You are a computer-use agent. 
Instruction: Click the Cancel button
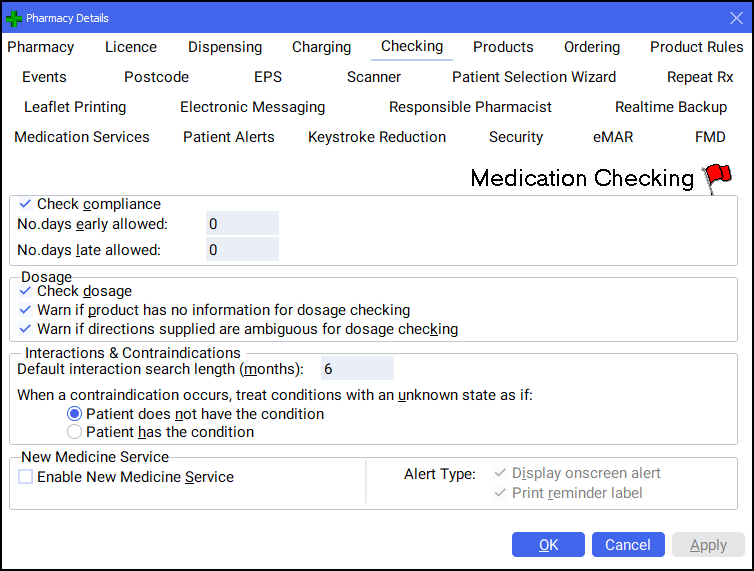628,545
